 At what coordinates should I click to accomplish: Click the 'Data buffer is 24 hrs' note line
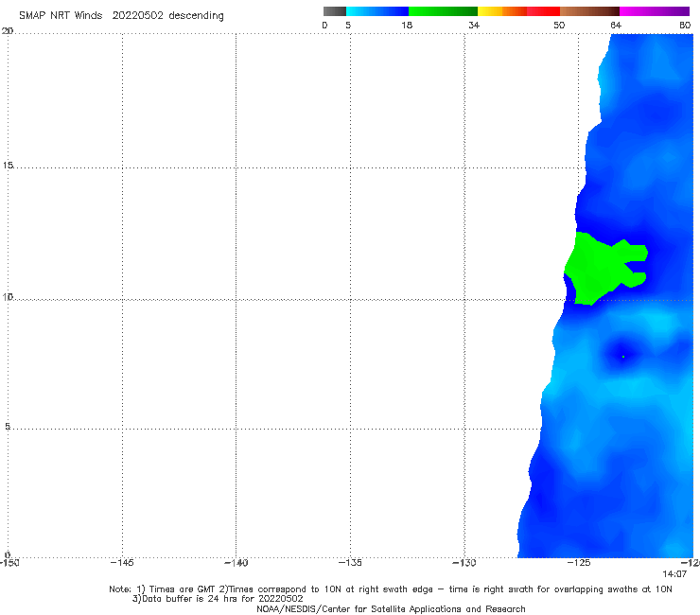218,599
